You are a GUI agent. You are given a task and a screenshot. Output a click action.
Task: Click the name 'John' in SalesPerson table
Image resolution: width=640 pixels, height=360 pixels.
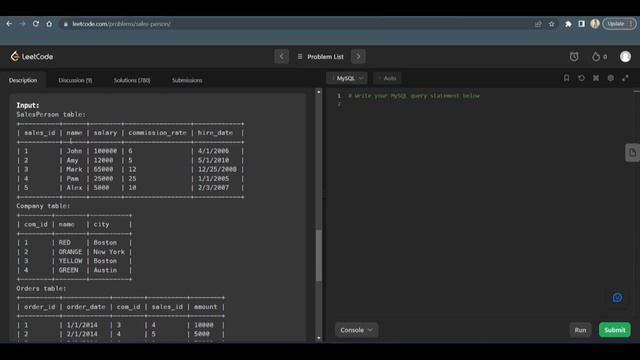(x=74, y=151)
